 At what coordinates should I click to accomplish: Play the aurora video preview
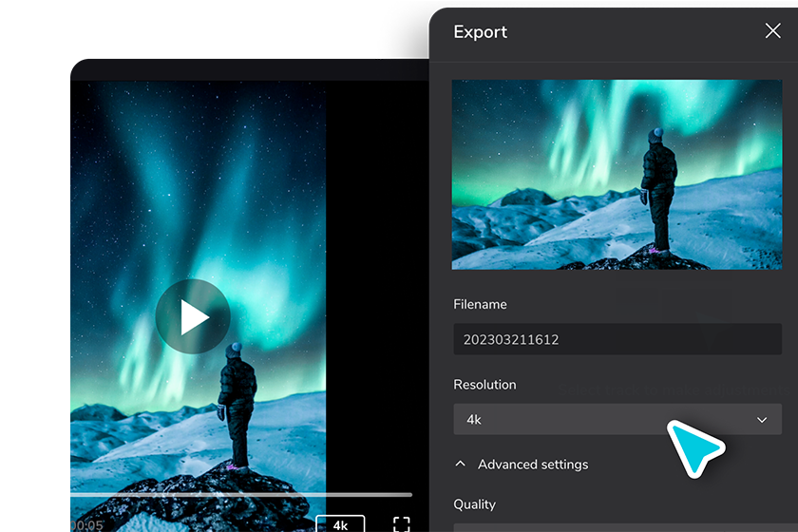(193, 316)
